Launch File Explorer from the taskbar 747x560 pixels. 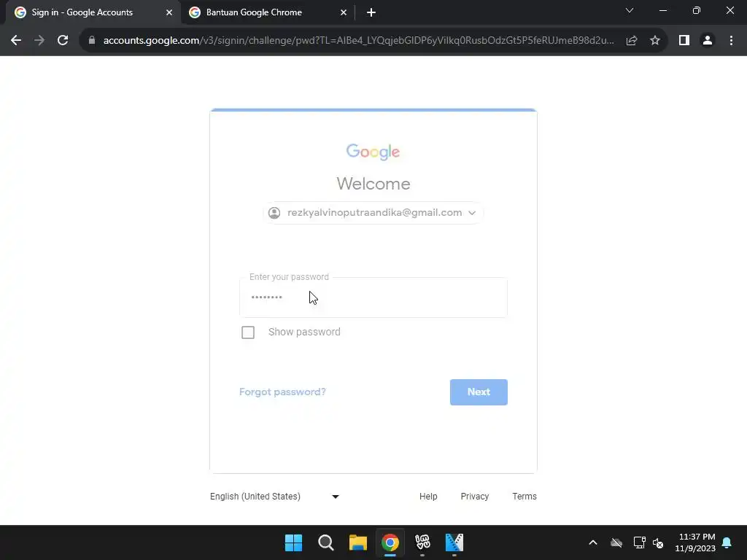point(357,542)
